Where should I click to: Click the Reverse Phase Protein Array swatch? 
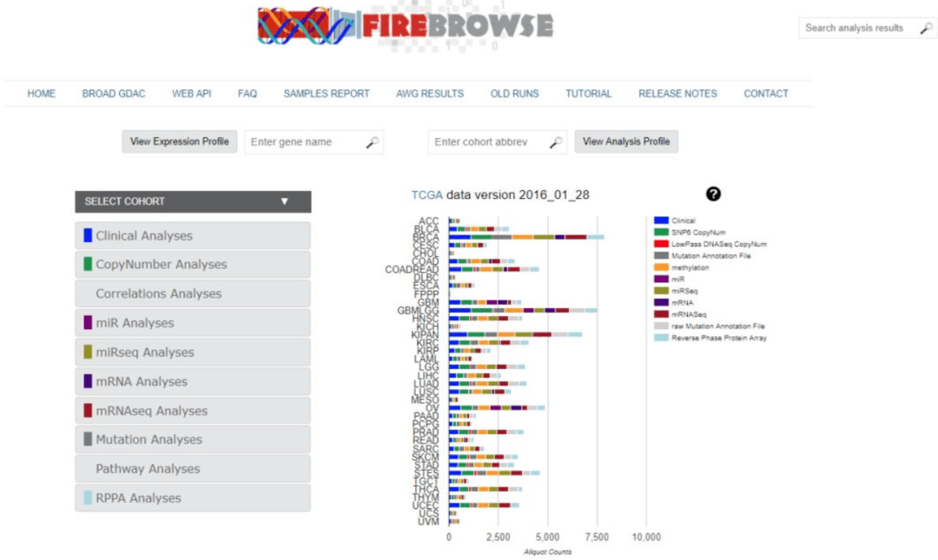(x=661, y=338)
